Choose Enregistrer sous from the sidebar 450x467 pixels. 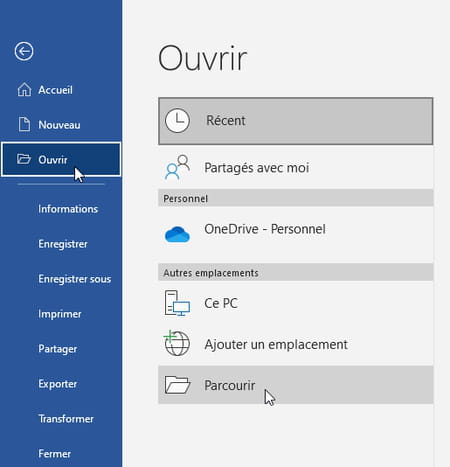pos(75,279)
